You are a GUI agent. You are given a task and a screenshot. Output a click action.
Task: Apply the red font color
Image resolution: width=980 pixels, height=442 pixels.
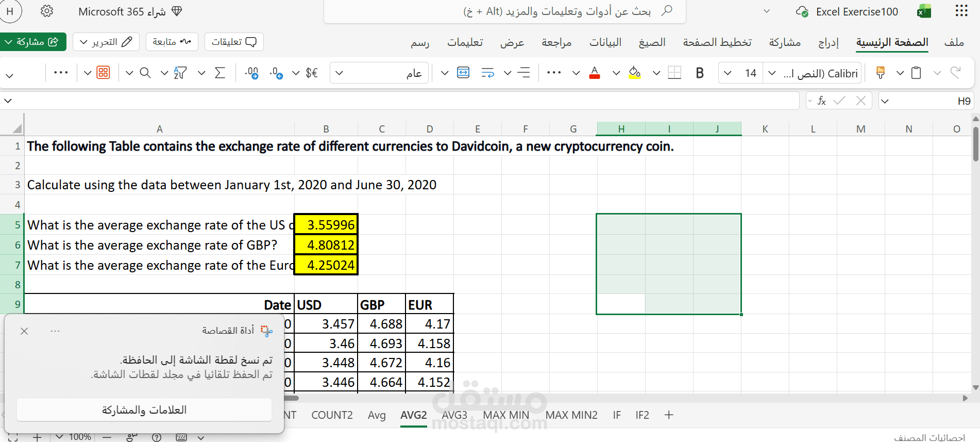tap(595, 73)
